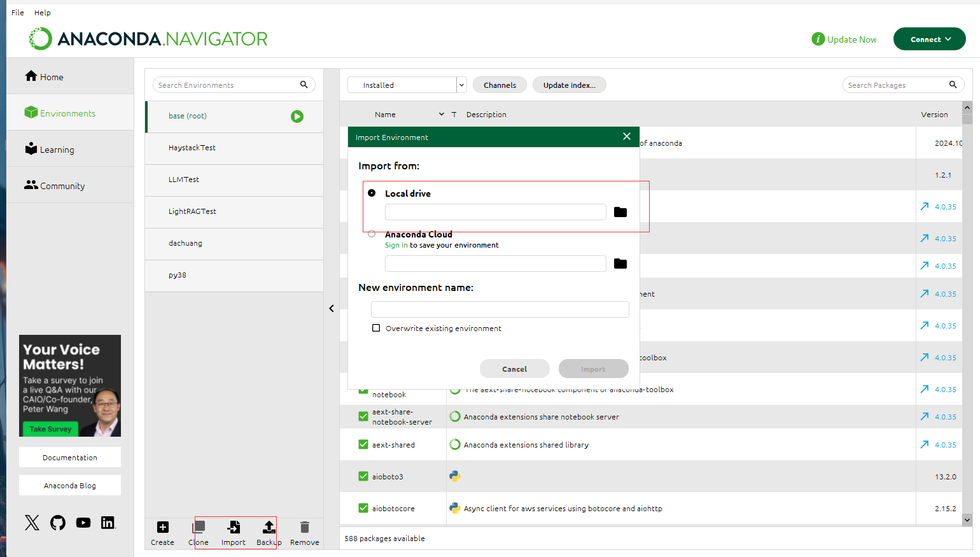Open the YouTube icon in sidebar
Image resolution: width=980 pixels, height=557 pixels.
coord(83,523)
